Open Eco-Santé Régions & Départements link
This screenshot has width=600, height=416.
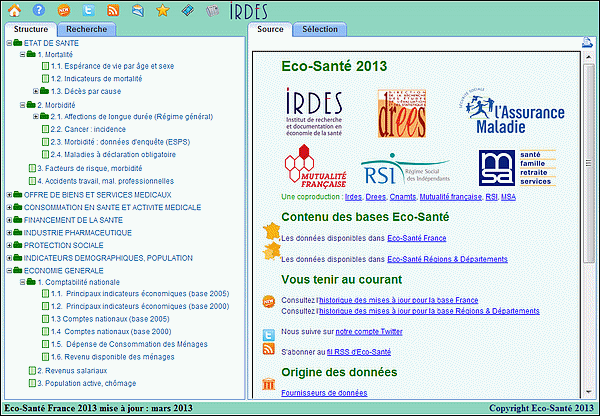coord(447,259)
